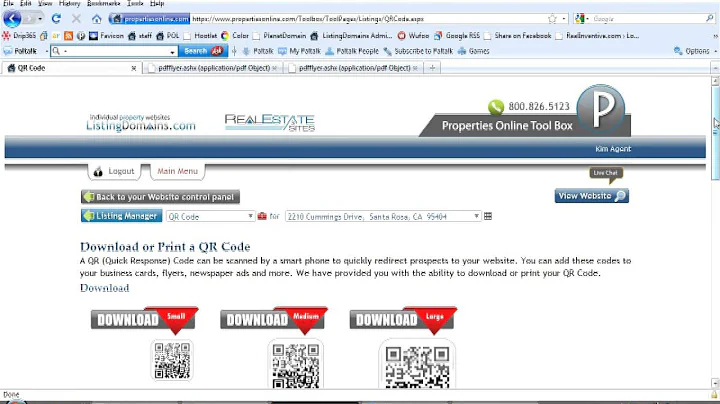Choose search engine via Google icon dropdown
The height and width of the screenshot is (404, 720).
pyautogui.click(x=582, y=19)
